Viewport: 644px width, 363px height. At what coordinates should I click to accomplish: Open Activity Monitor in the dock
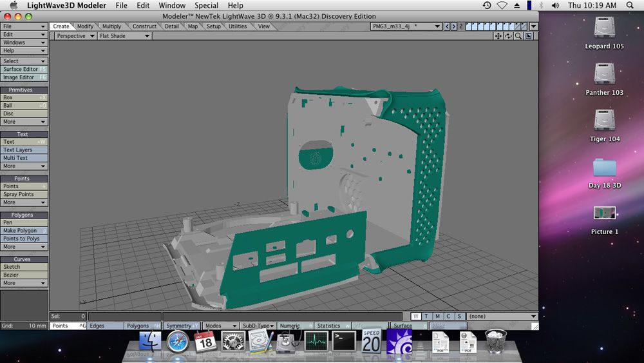tap(316, 342)
